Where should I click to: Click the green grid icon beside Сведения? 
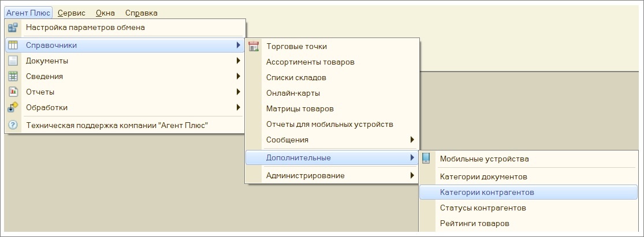tap(13, 76)
